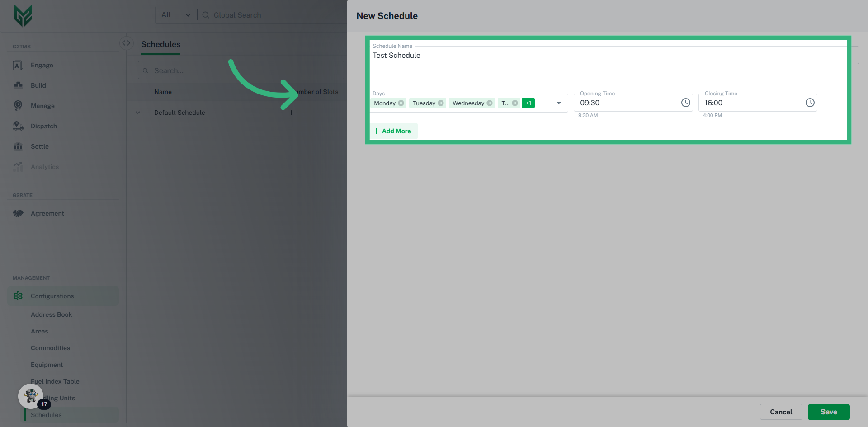The image size is (868, 427).
Task: Click the Opening Time clock icon
Action: [685, 103]
